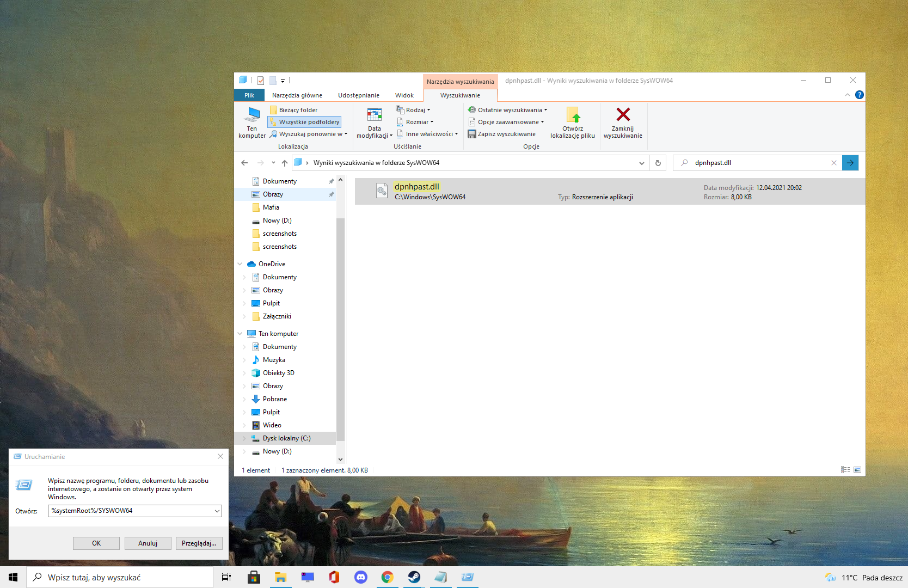Close the Uruchamianie dialog

[220, 456]
